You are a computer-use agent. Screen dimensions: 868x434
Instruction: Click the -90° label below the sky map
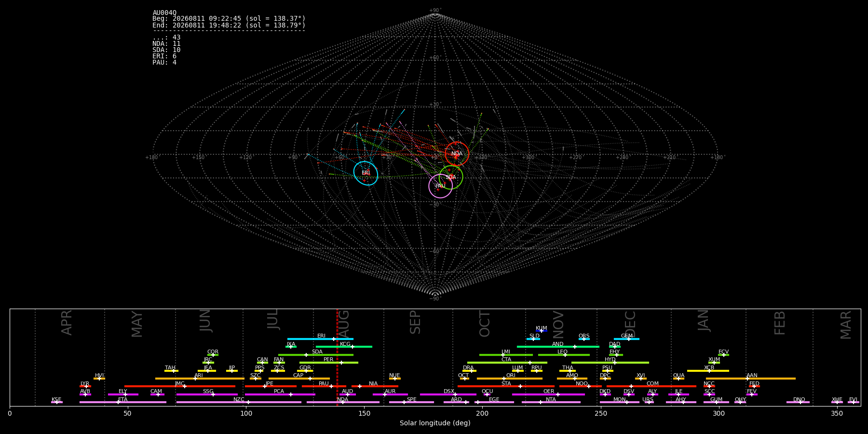click(435, 298)
